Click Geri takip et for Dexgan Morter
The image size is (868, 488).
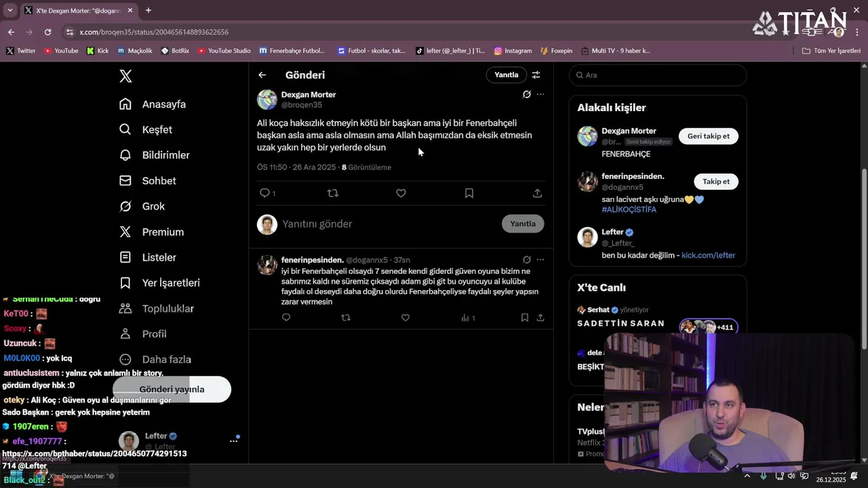click(709, 136)
